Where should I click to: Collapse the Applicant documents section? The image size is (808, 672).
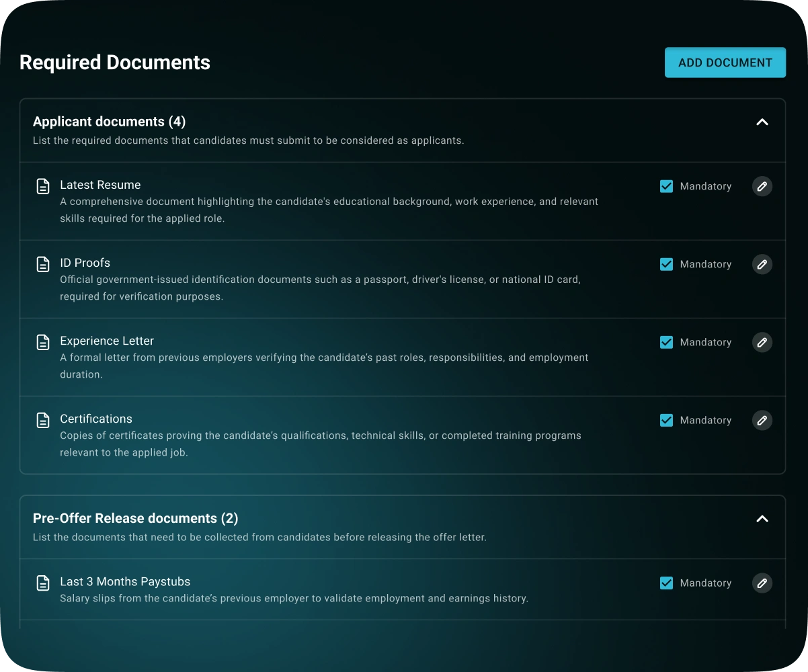762,122
